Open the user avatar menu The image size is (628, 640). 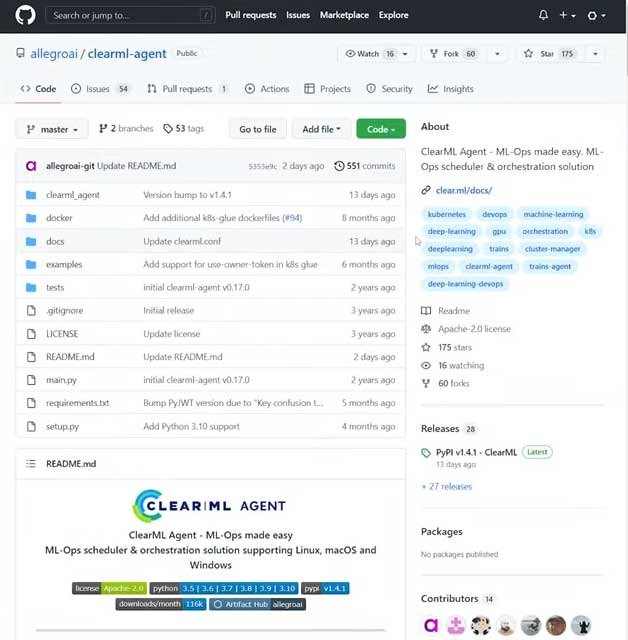click(596, 16)
